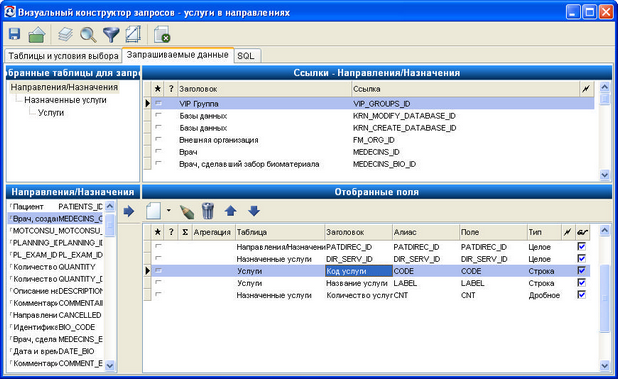Click the magnifying glass search icon
This screenshot has width=618, height=379.
(88, 35)
